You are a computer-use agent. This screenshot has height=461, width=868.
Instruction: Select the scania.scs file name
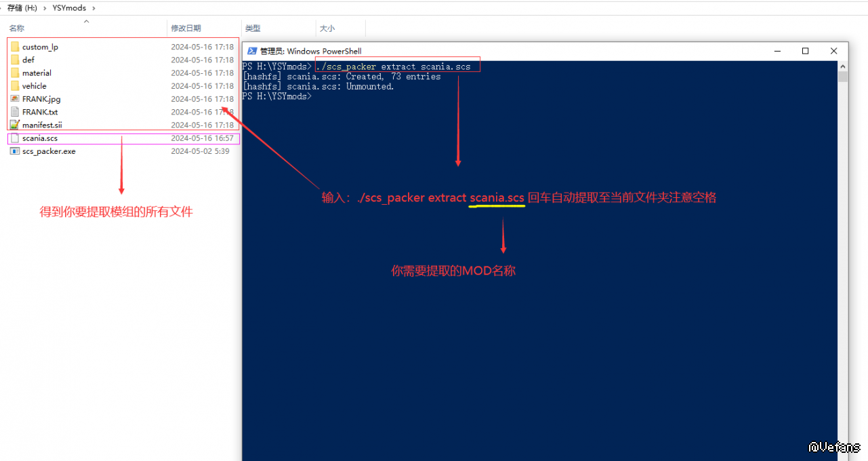click(x=40, y=138)
